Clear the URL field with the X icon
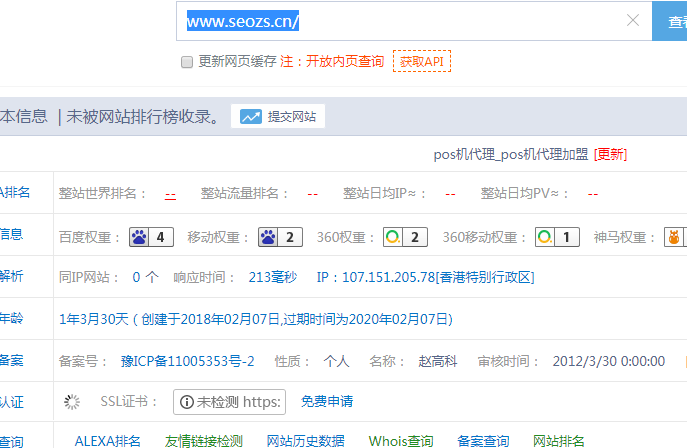The image size is (687, 448). coord(633,21)
